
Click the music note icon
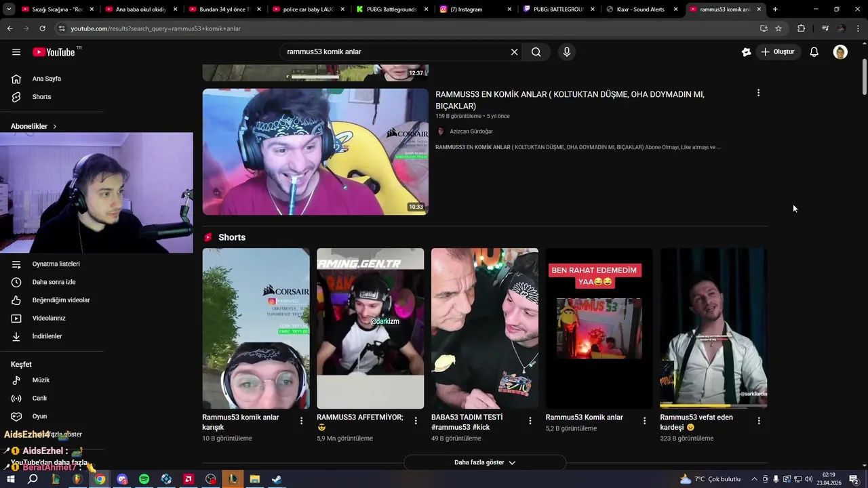coord(16,380)
